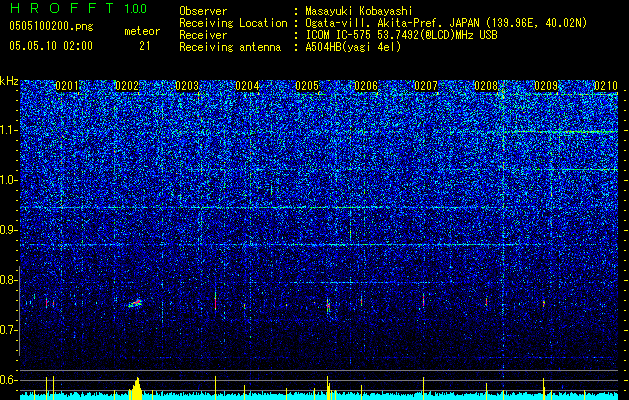
Task: Click the slanted meteor echo near 0202
Action: (135, 303)
